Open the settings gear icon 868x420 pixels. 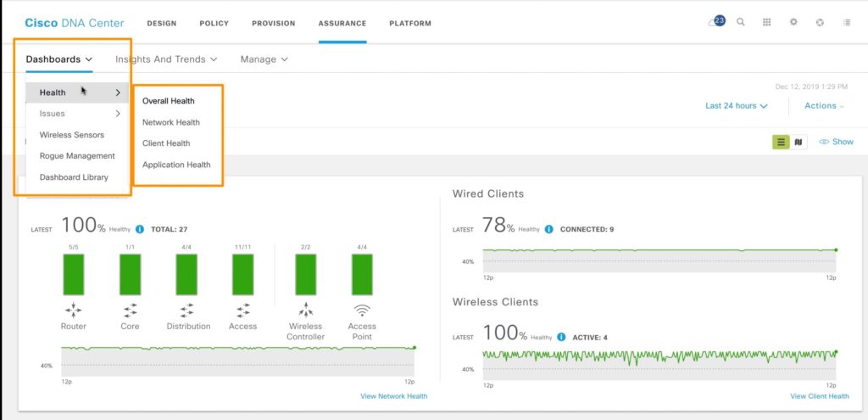[793, 23]
